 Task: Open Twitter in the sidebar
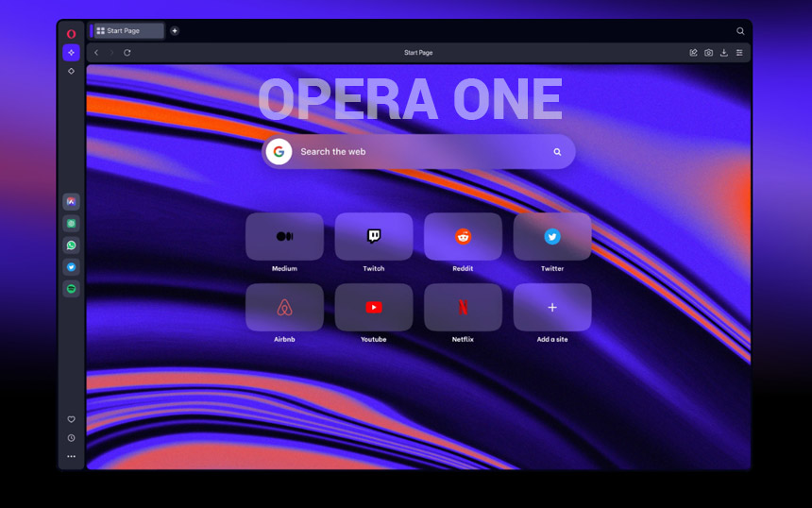click(71, 267)
